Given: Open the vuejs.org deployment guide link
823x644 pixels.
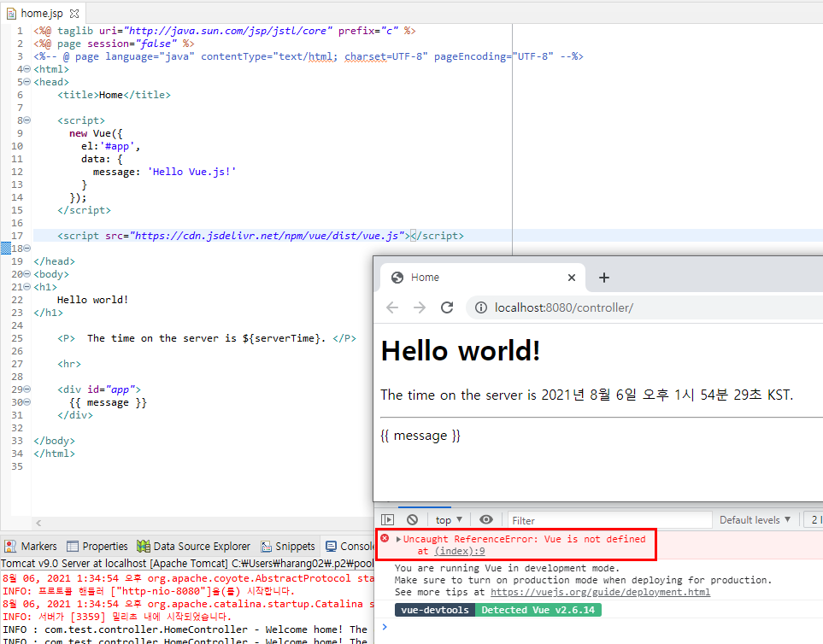Looking at the screenshot, I should (601, 592).
